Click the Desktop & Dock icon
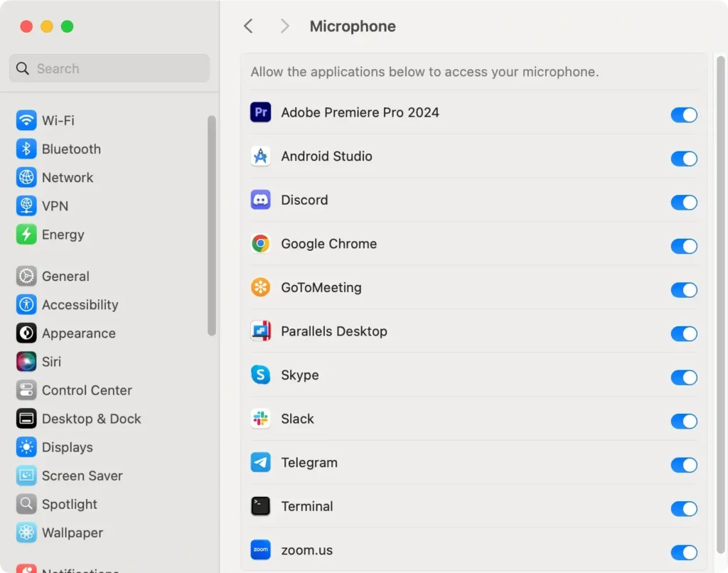Screen dimensions: 728x573 tap(26, 418)
